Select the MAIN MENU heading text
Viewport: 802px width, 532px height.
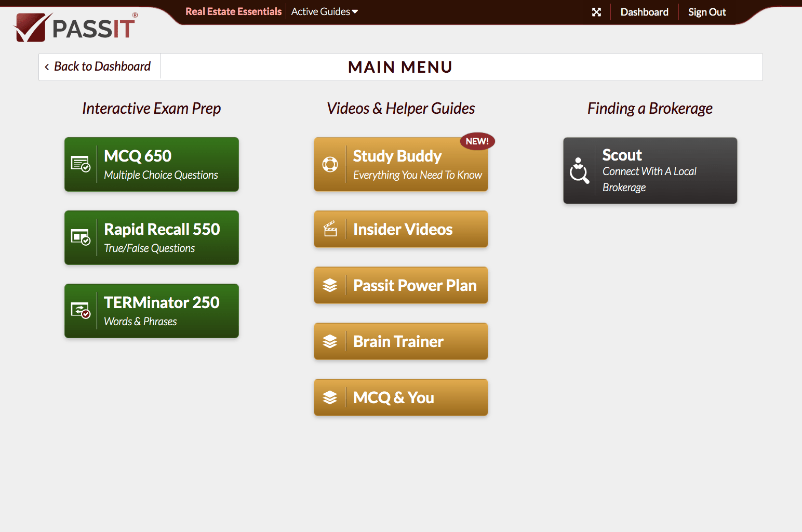pyautogui.click(x=400, y=67)
